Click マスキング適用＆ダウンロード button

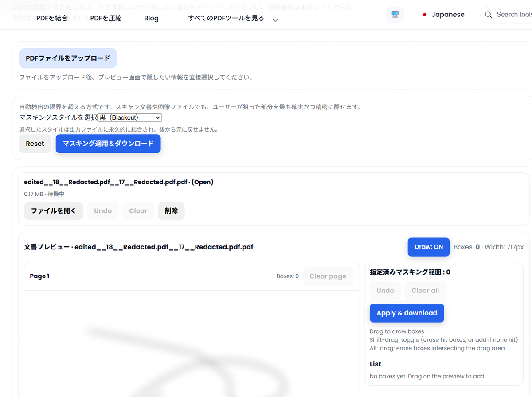[x=108, y=144]
